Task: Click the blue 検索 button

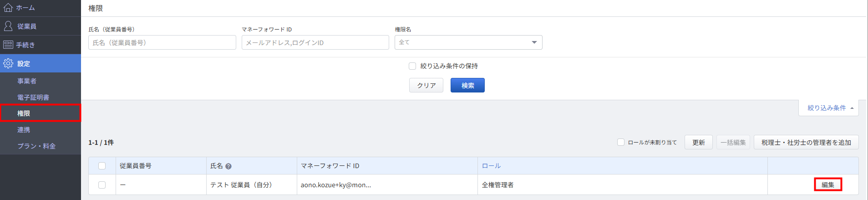Action: pos(467,85)
